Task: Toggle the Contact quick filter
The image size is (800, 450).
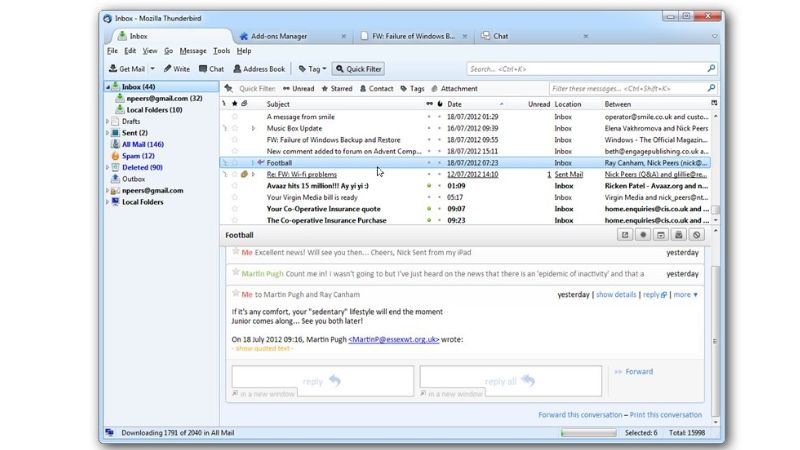Action: click(x=377, y=88)
